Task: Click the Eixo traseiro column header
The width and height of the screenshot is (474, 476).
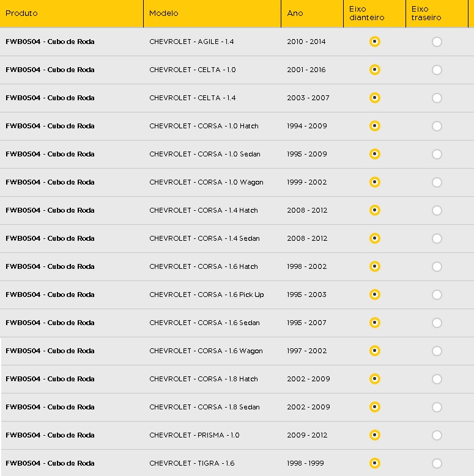Action: coord(437,13)
